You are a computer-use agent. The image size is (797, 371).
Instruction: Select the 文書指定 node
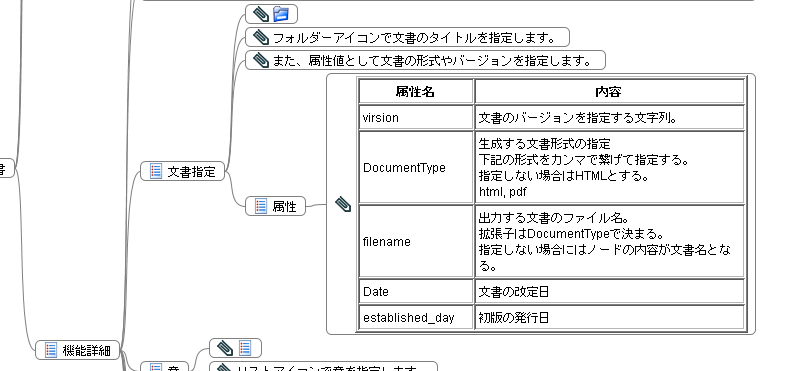tap(182, 171)
